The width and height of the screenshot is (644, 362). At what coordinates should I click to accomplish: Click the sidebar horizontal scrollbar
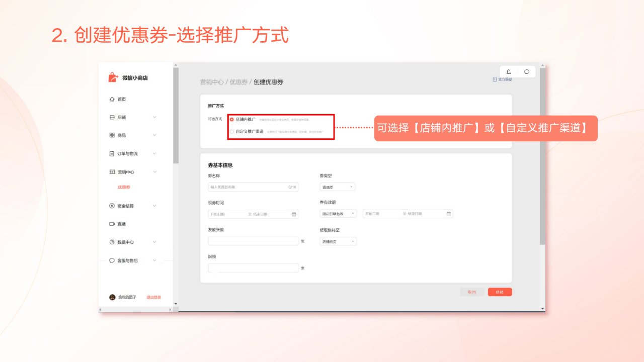click(x=134, y=309)
